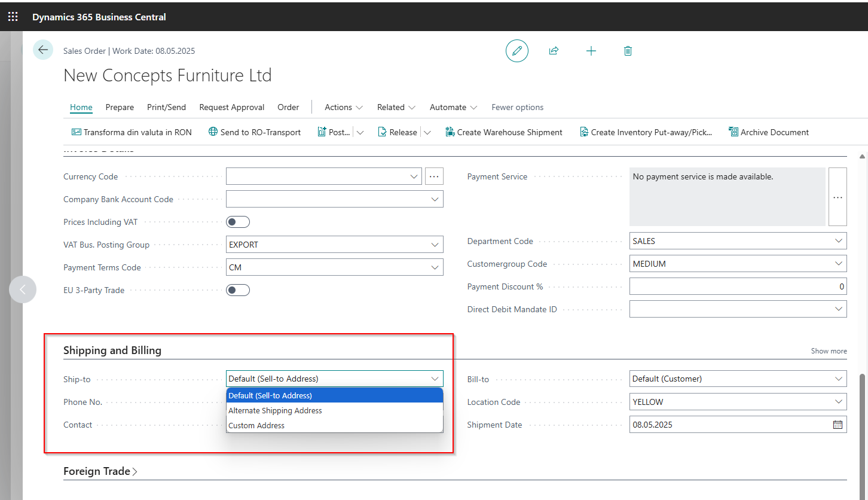Open the Currency Code dropdown
This screenshot has height=500, width=868.
point(414,176)
